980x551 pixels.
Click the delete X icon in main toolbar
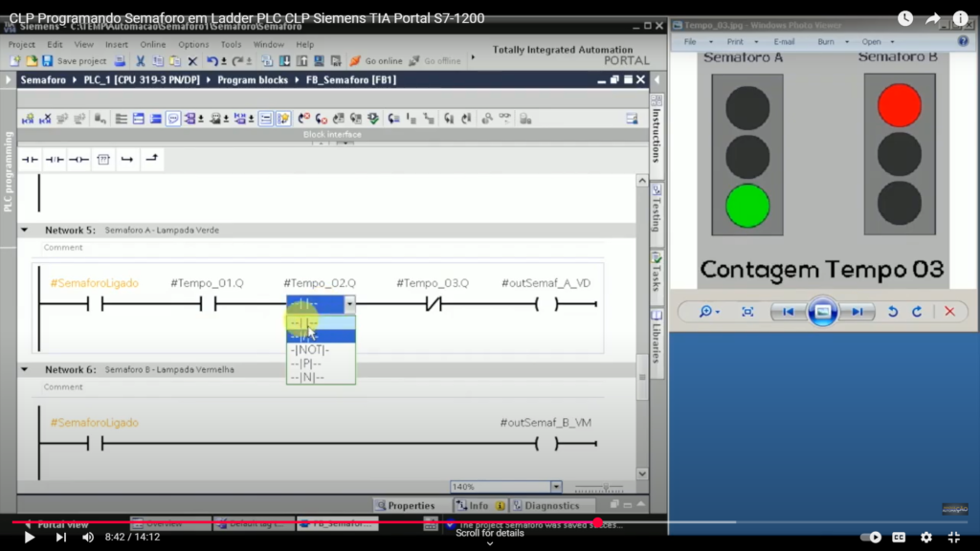[x=192, y=60]
